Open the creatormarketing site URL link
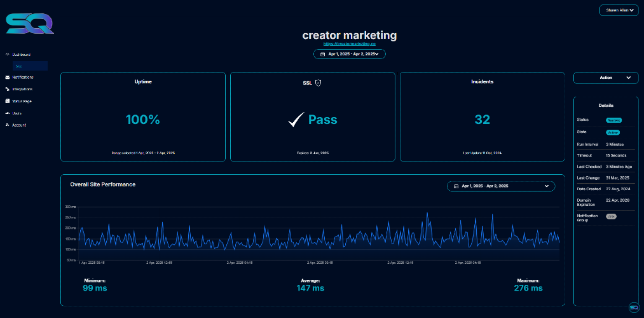Viewport: 644px width, 318px height. (x=350, y=43)
